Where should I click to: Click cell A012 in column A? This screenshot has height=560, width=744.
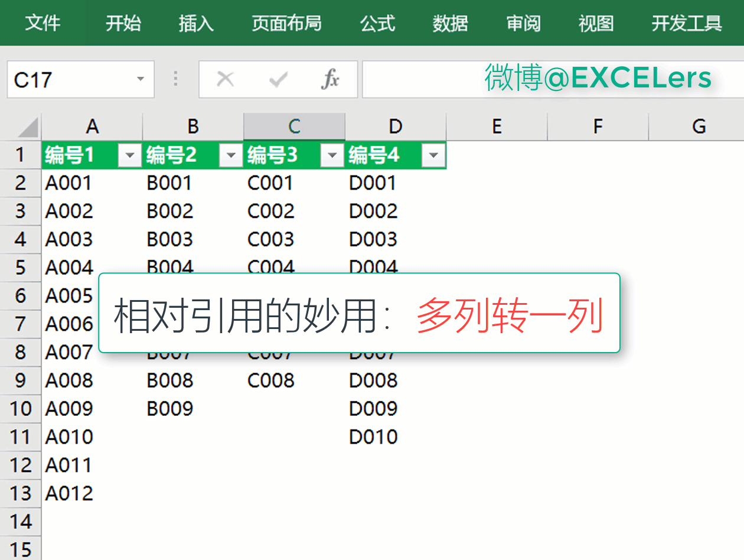click(70, 493)
